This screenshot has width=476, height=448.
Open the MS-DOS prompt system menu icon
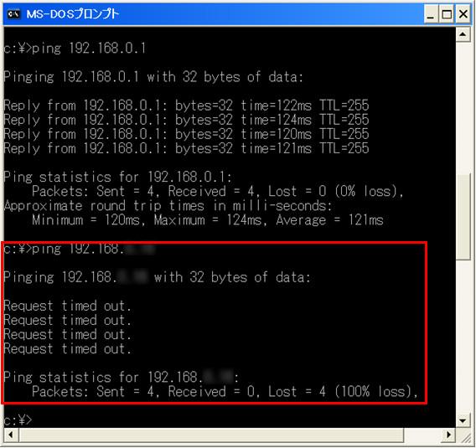coord(13,14)
